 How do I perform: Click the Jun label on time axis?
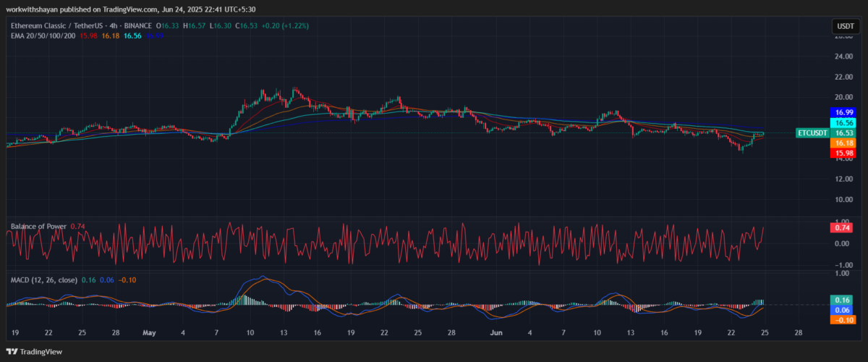[496, 333]
